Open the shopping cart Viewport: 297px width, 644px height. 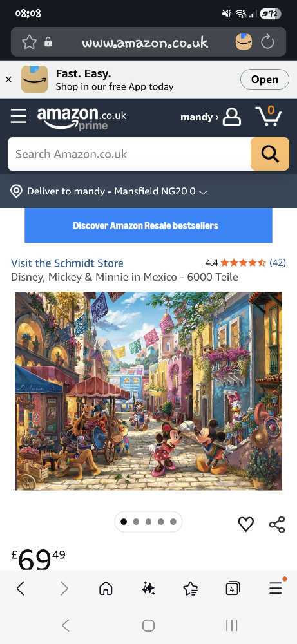point(268,116)
